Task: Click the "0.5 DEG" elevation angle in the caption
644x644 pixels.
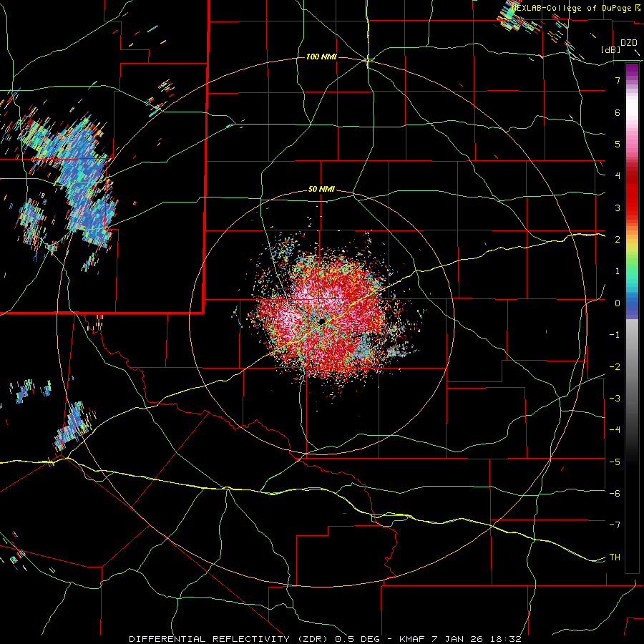Action: (358, 639)
